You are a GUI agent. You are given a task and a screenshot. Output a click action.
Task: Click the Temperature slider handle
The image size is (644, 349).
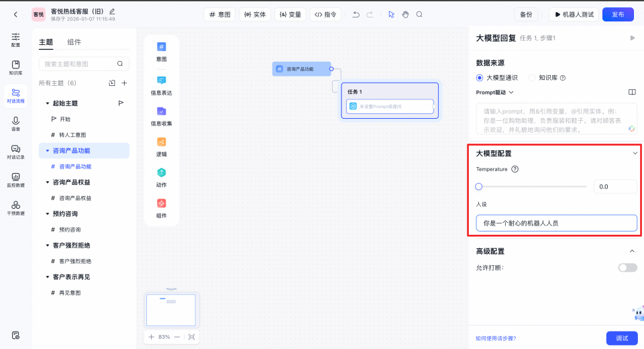pos(479,187)
